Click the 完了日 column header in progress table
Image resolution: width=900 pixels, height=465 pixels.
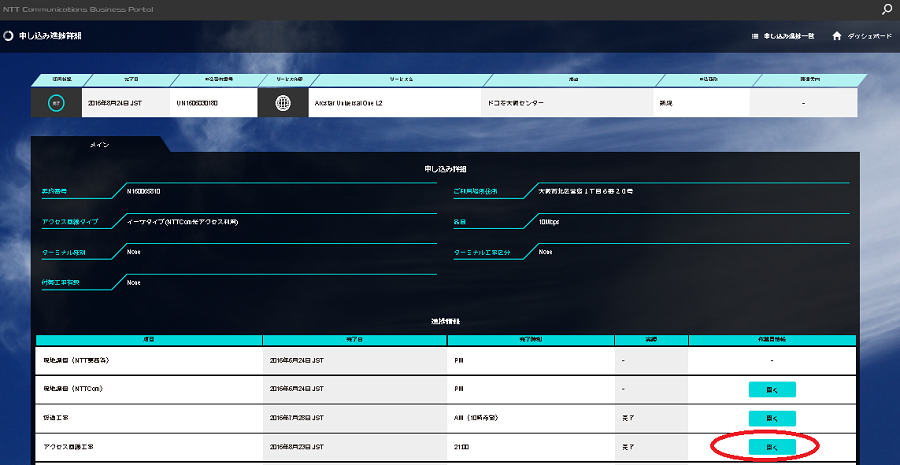pyautogui.click(x=355, y=340)
